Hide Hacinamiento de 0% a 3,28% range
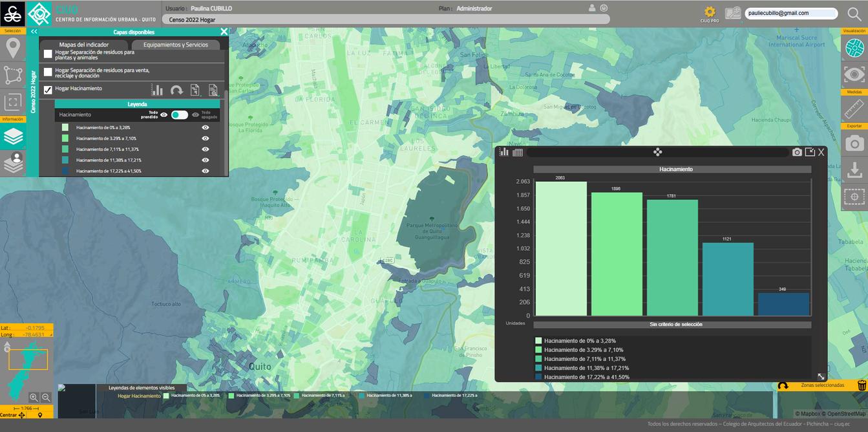The height and width of the screenshot is (432, 868). (x=206, y=127)
